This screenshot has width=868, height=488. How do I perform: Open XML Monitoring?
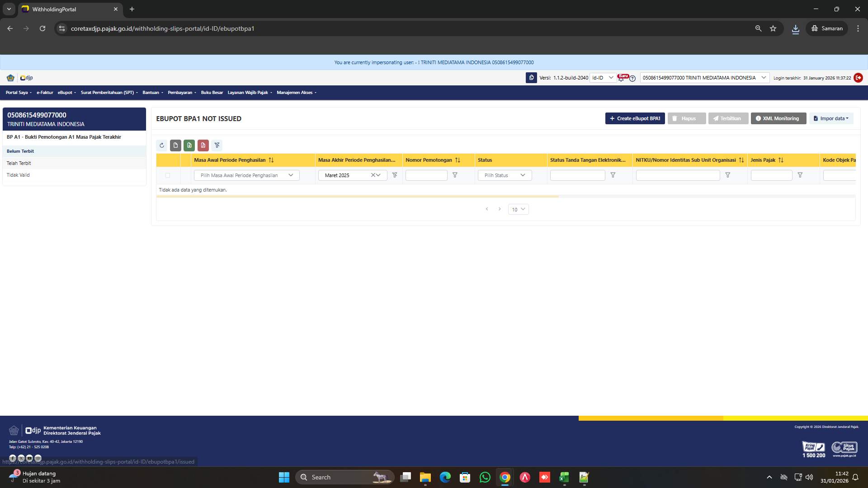(778, 118)
